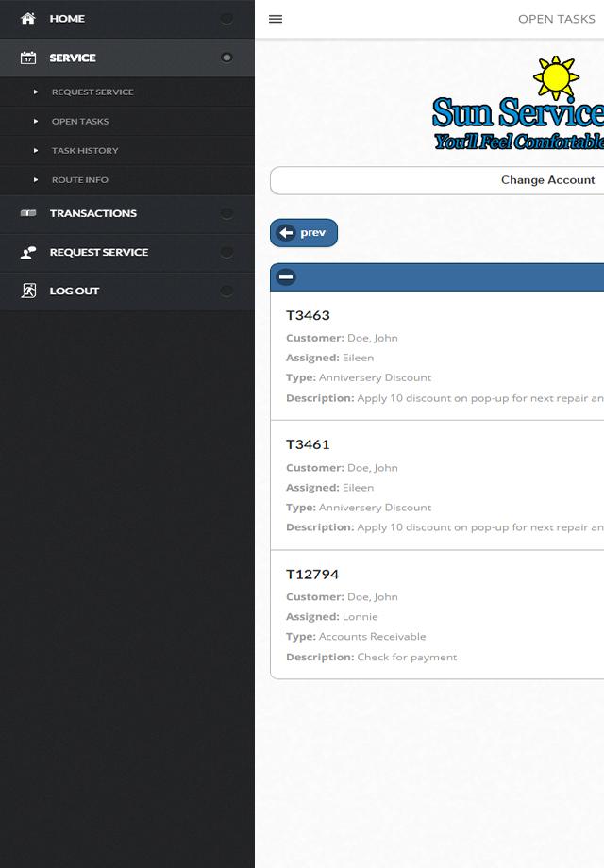Screen dimensions: 604x868
Task: Click Assigned: Lonnie in task T12794
Action: [x=331, y=617]
